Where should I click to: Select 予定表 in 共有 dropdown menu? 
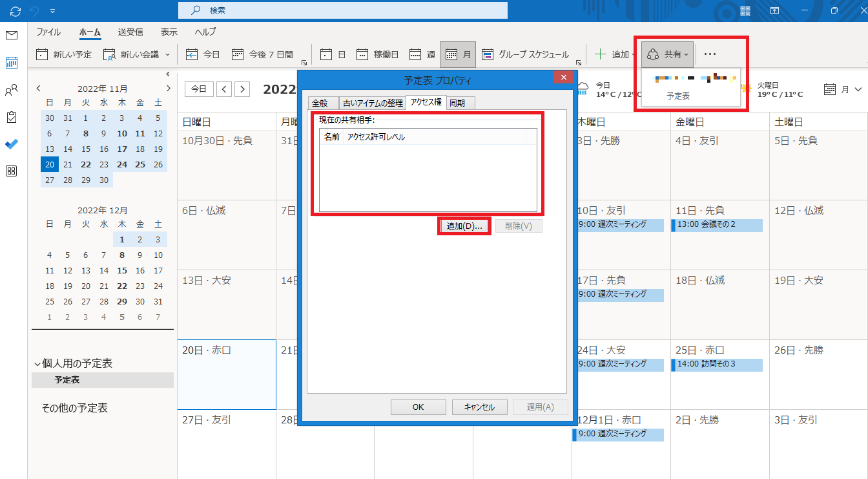[x=678, y=95]
